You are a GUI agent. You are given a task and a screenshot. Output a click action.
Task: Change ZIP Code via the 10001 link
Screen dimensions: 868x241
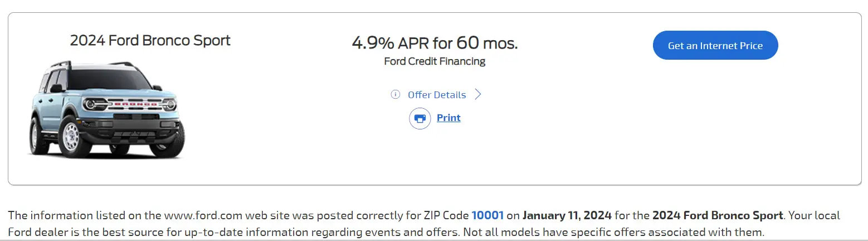coord(487,215)
